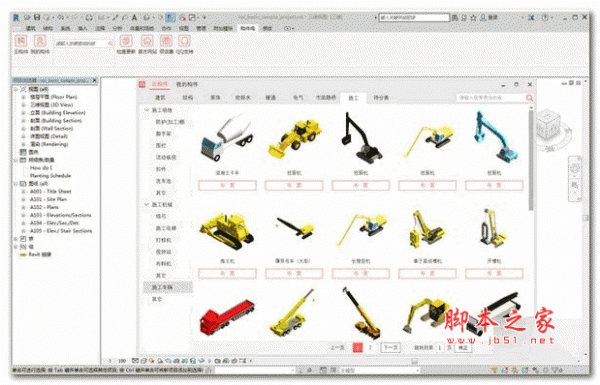Switch to the 我的构件 tab in the dialog header
600x385 pixels.
[x=187, y=84]
